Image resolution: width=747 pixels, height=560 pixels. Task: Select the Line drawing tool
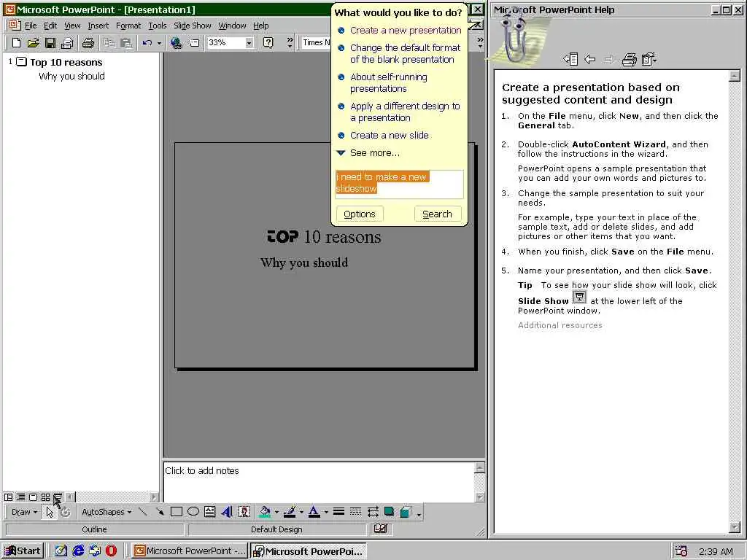click(x=142, y=512)
